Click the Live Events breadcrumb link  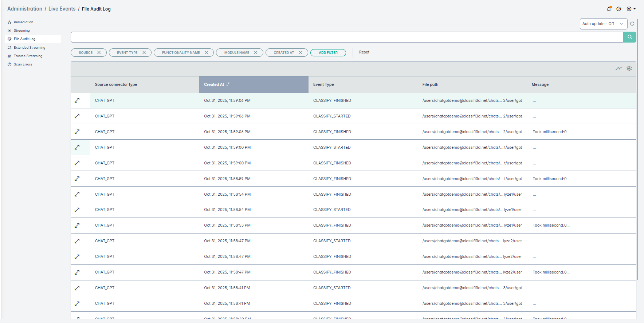point(62,9)
